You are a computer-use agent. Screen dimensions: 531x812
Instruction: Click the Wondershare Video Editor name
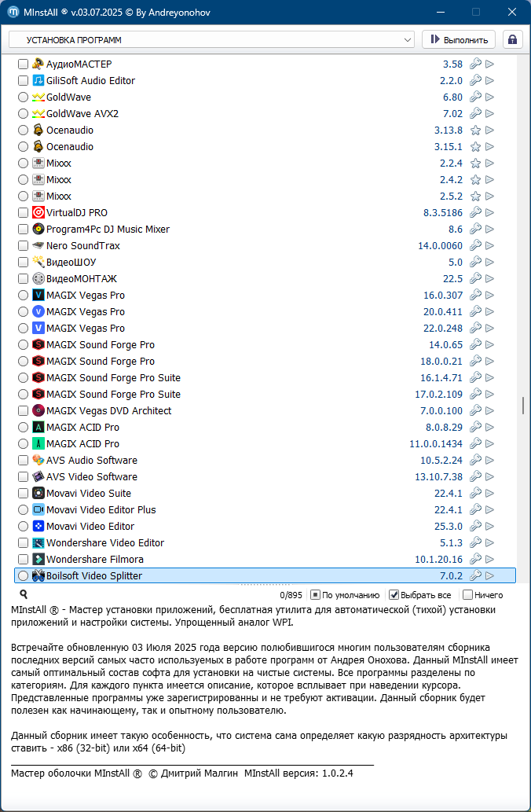[105, 542]
